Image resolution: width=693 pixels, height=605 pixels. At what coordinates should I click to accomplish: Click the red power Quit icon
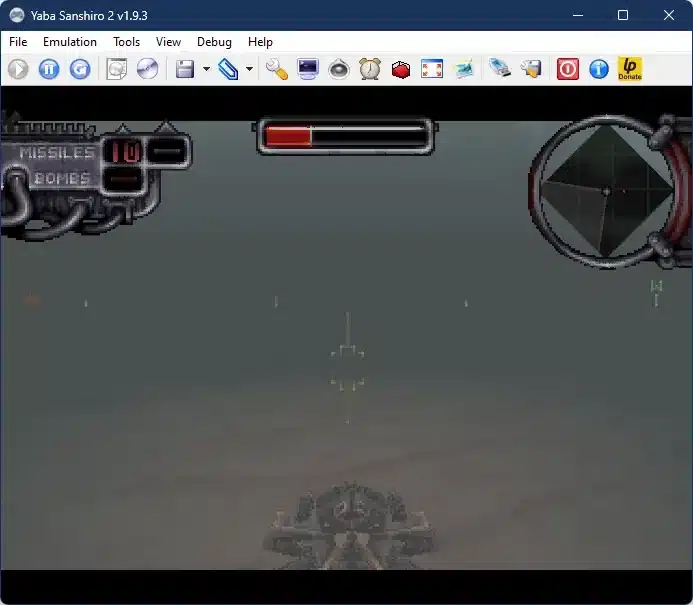pyautogui.click(x=568, y=69)
